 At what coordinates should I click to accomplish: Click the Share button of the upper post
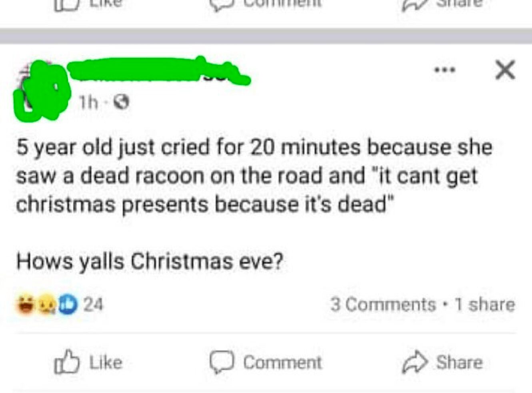[x=415, y=4]
